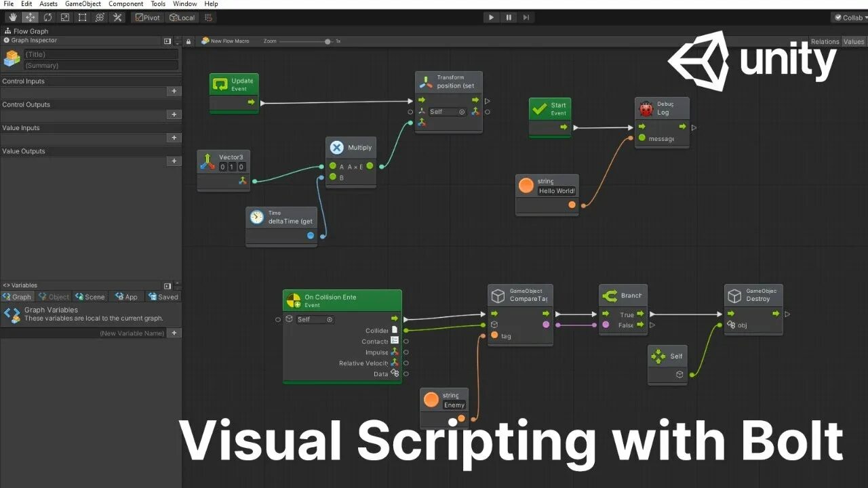The height and width of the screenshot is (488, 868).
Task: Open the Component menu
Action: click(x=126, y=4)
